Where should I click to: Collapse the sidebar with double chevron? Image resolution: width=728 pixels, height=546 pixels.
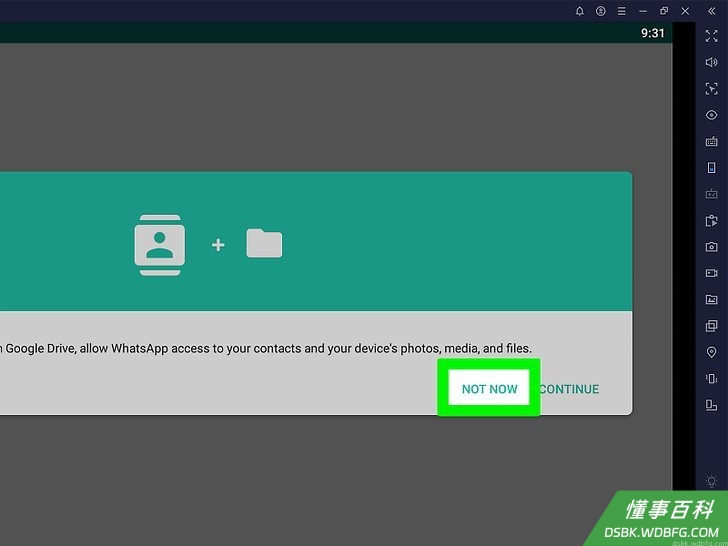click(x=711, y=11)
